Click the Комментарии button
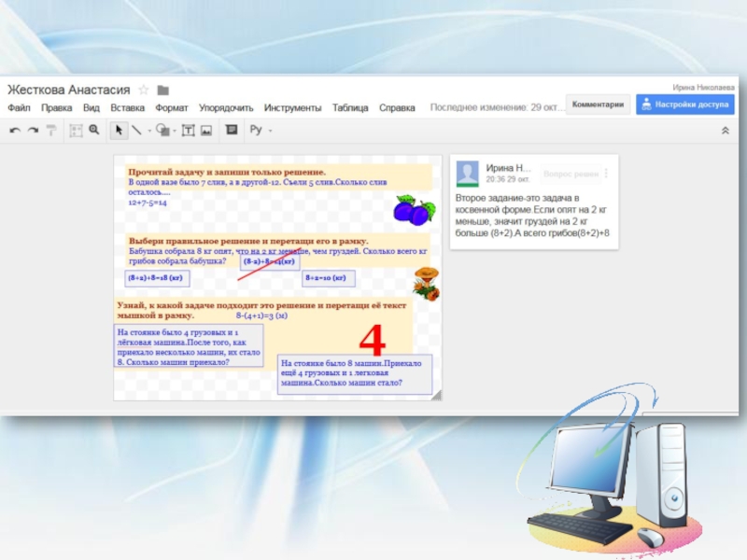The image size is (747, 560). click(598, 105)
